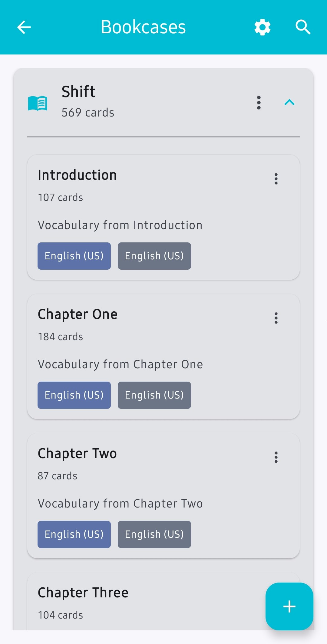
Task: Select blue English (US) tag in Introduction
Action: pos(74,256)
